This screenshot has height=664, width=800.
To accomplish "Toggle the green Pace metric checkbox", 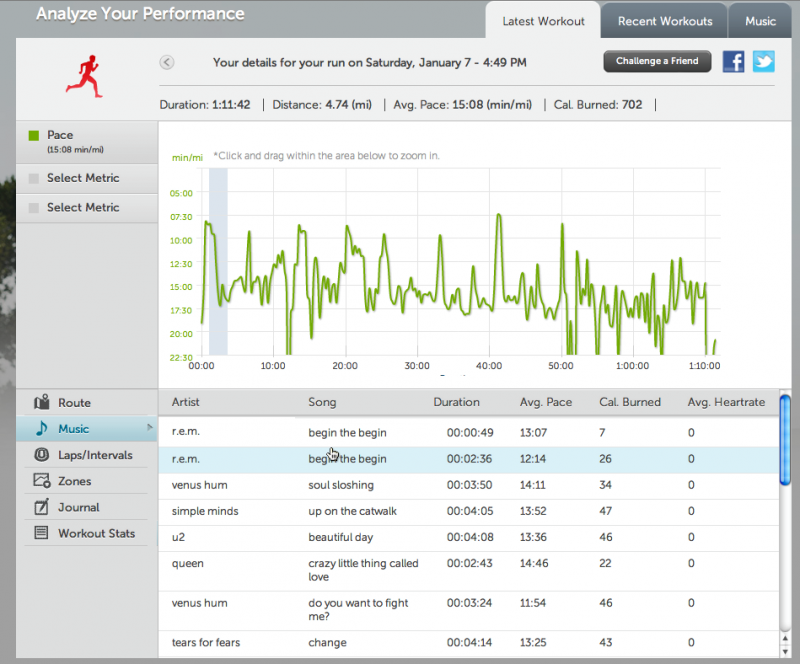I will coord(33,136).
